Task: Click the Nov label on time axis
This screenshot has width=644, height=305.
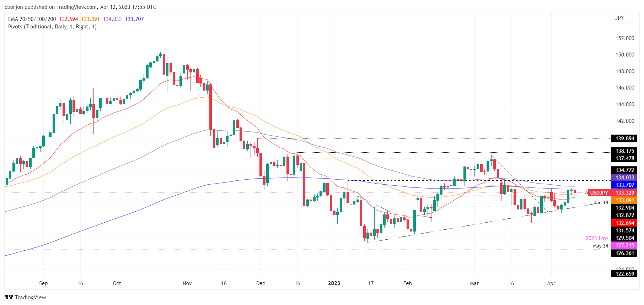Action: pos(187,283)
